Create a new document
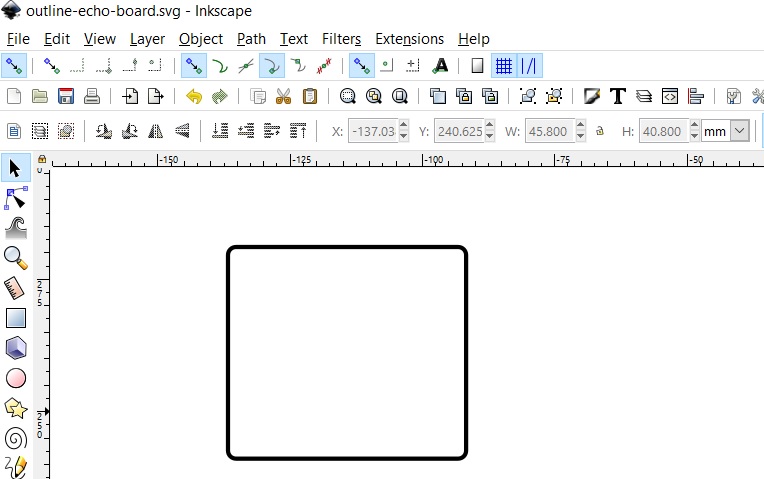The image size is (764, 479). pos(14,96)
